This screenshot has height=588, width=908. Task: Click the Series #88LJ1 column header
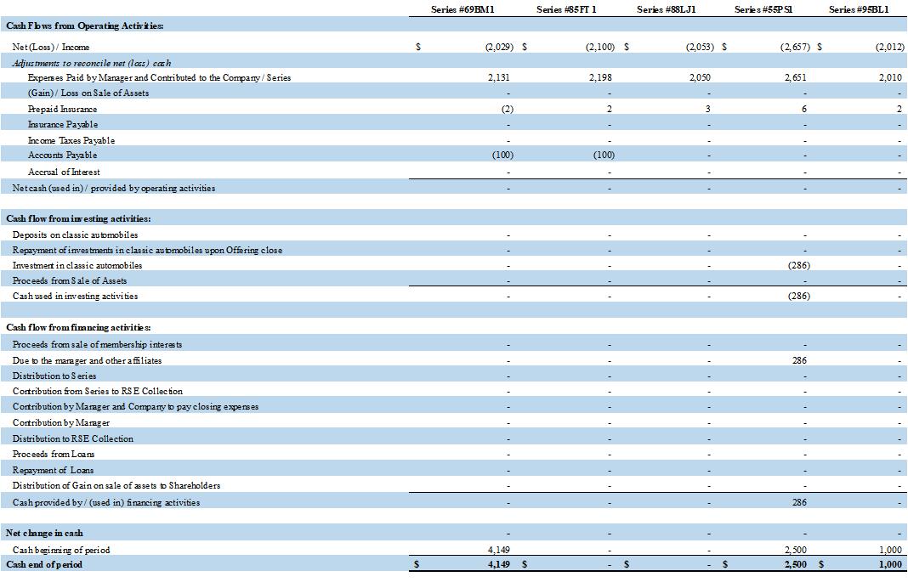667,9
